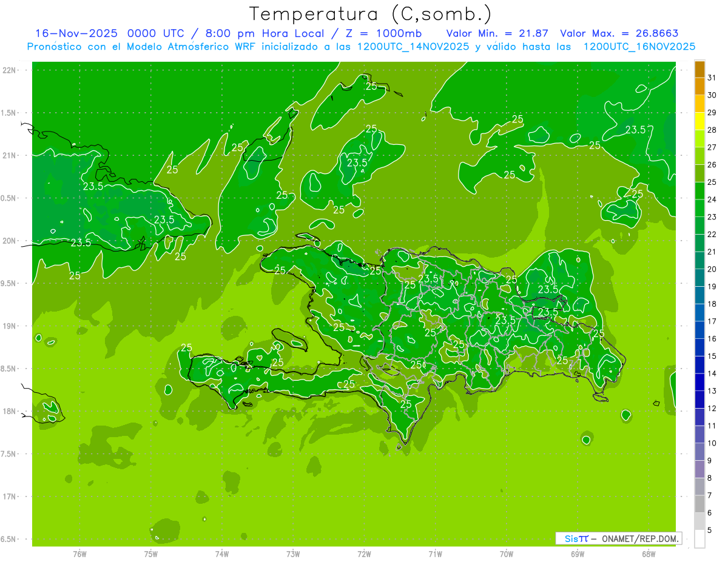Viewport: 728px width, 562px height.
Task: Click the colorbar scale label "29"
Action: (712, 112)
